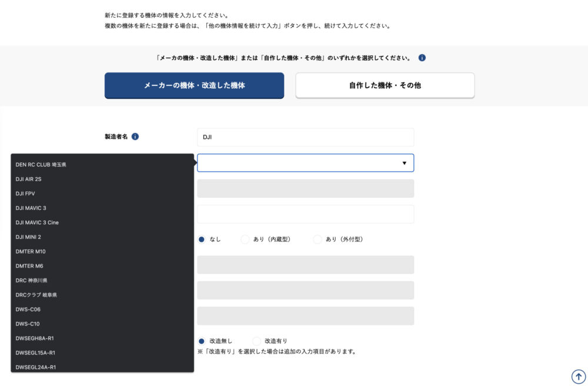Click the info icon after the selection instruction
This screenshot has width=588, height=386.
click(x=422, y=58)
